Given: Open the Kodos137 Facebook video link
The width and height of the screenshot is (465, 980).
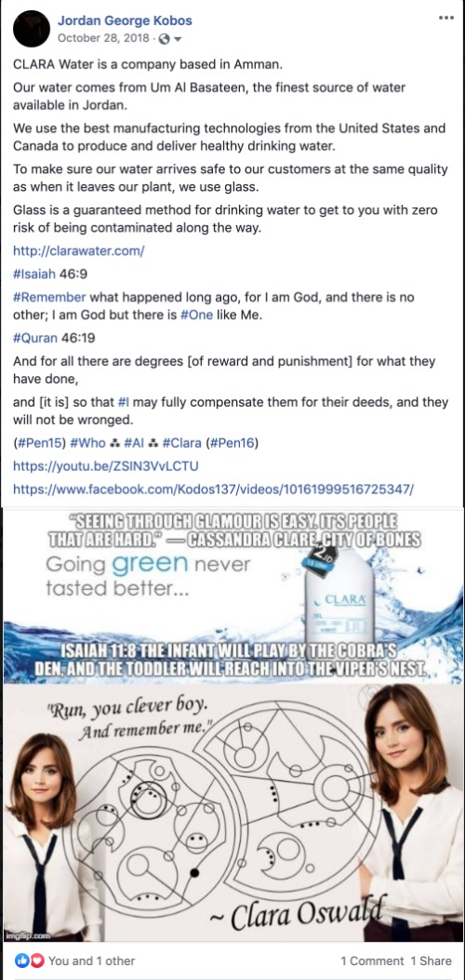Looking at the screenshot, I should [x=214, y=488].
